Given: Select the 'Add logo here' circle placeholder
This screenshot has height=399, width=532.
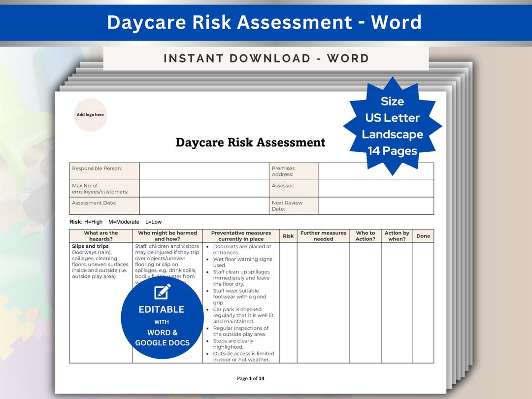Looking at the screenshot, I should click(x=90, y=114).
